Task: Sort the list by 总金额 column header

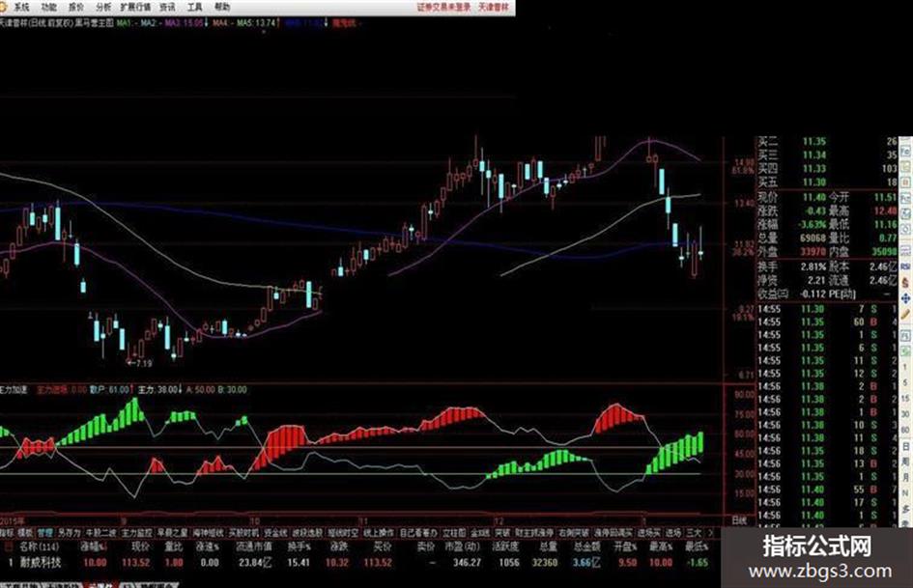Action: (587, 547)
